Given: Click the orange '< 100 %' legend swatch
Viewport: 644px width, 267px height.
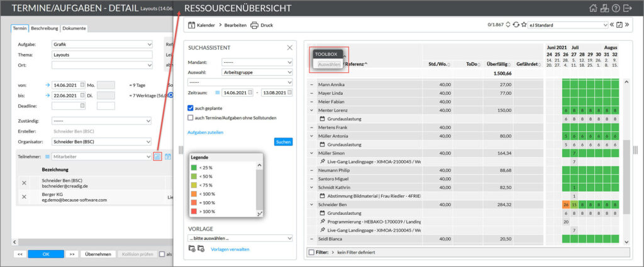Looking at the screenshot, I should click(x=194, y=193).
